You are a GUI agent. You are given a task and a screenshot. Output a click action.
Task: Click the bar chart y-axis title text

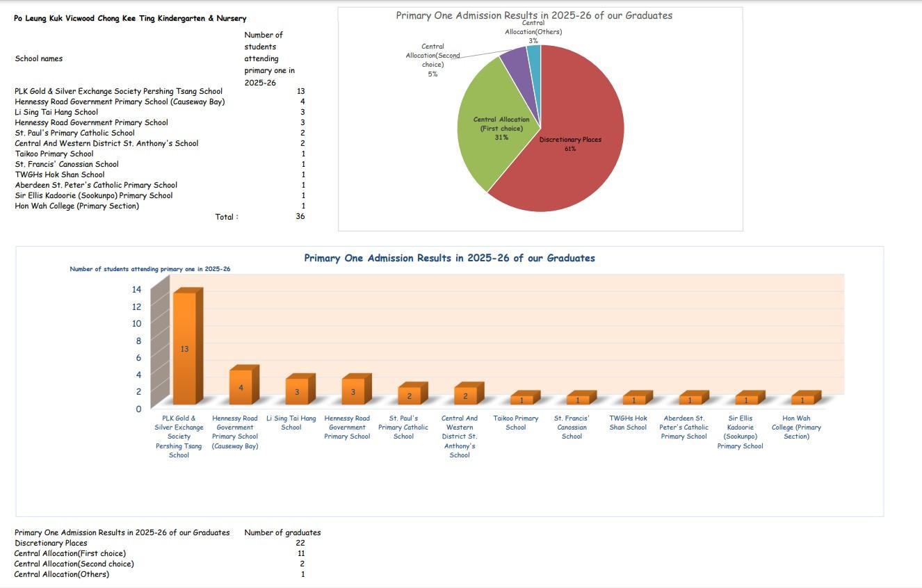pos(150,269)
